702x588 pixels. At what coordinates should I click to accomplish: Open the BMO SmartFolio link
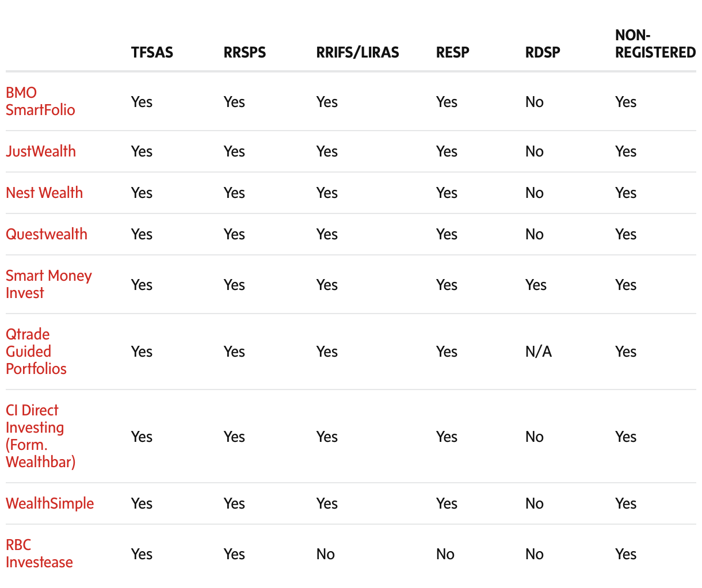[x=40, y=101]
